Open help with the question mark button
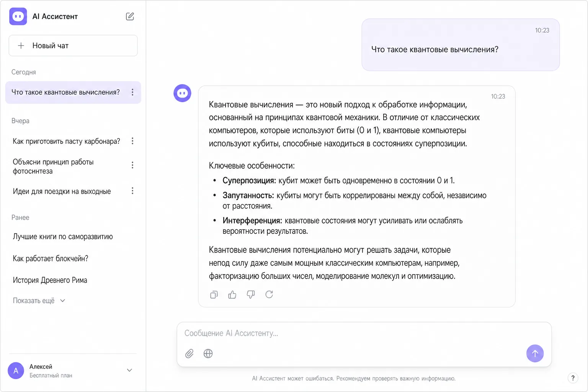 (573, 378)
